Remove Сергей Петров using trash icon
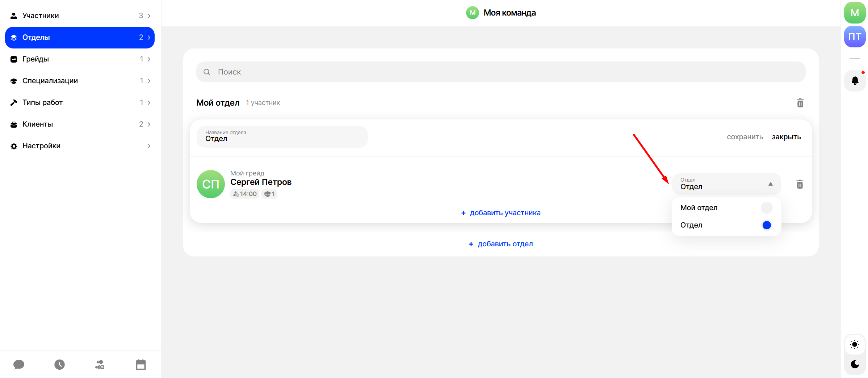Viewport: 868px width, 378px height. click(x=800, y=184)
